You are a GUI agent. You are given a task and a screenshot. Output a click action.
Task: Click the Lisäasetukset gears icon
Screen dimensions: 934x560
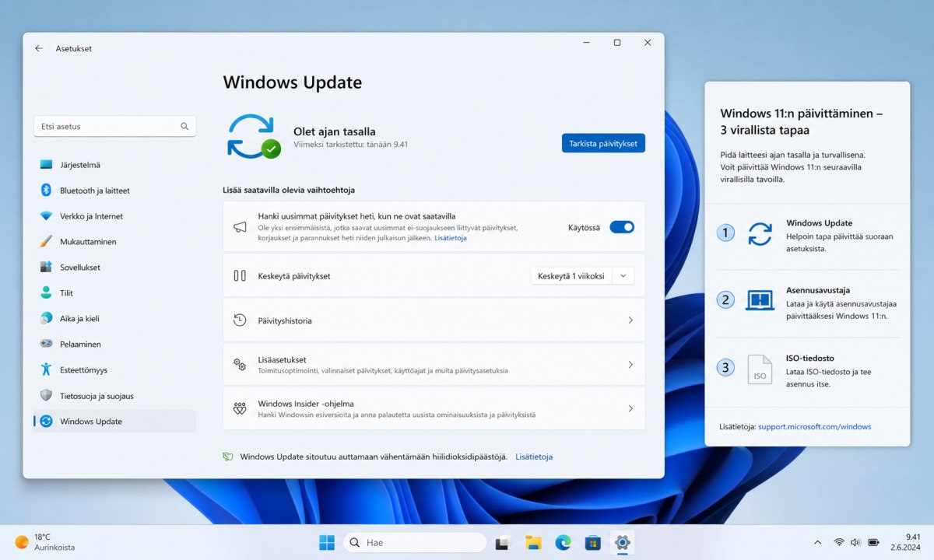[x=240, y=365]
